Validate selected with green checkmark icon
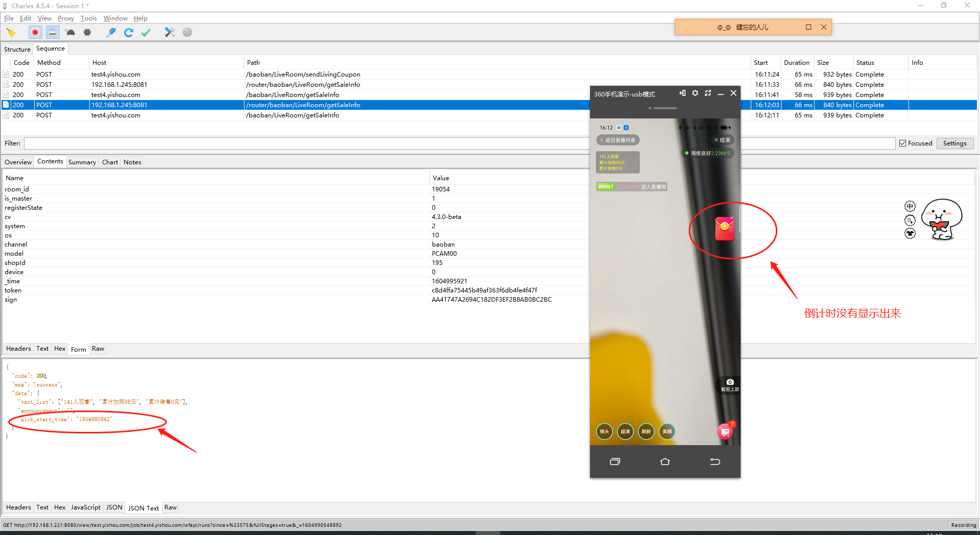Image resolution: width=980 pixels, height=535 pixels. (146, 33)
